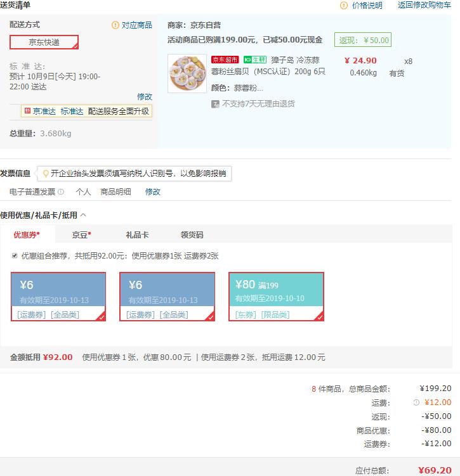Switch to the 京豆 tab
The image size is (460, 476).
click(x=82, y=235)
